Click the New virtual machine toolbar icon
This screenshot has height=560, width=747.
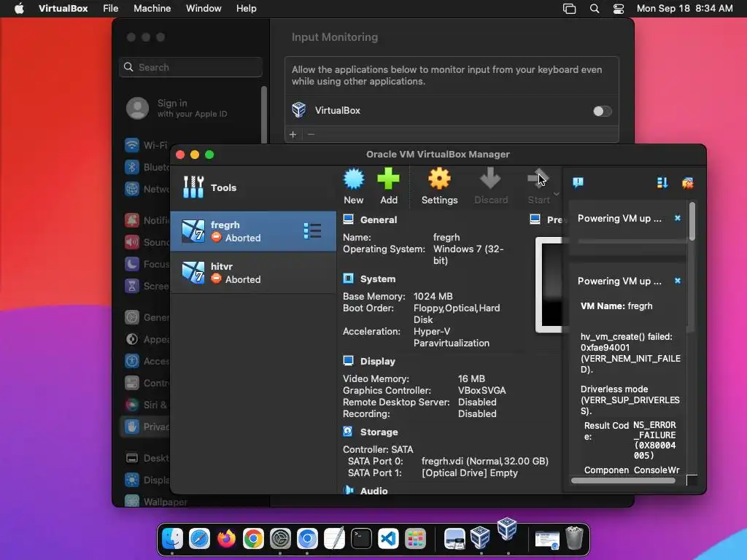coord(354,179)
